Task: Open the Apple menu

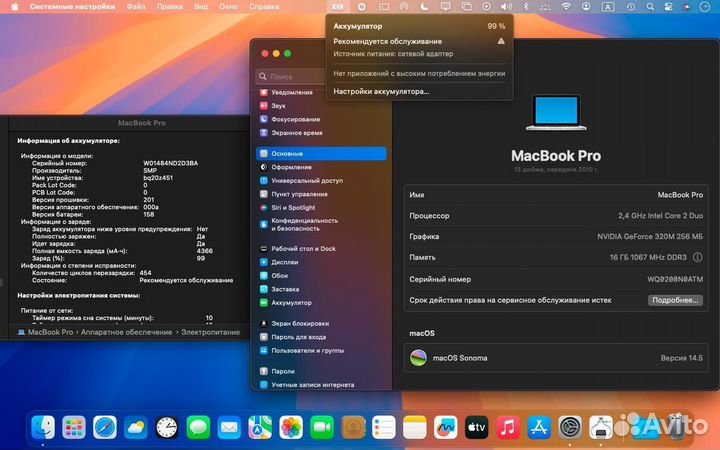Action: tap(15, 6)
